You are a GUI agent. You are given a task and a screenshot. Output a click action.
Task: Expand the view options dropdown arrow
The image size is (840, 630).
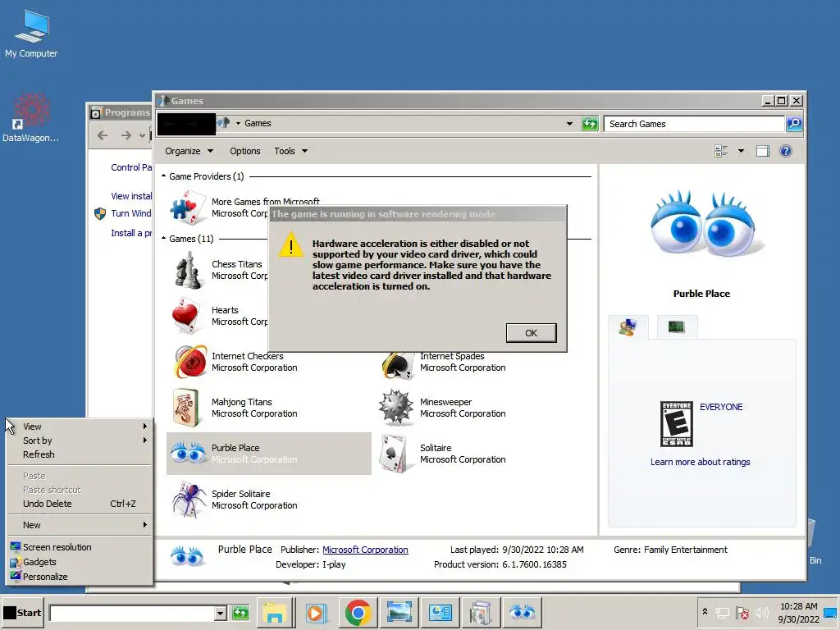click(742, 151)
